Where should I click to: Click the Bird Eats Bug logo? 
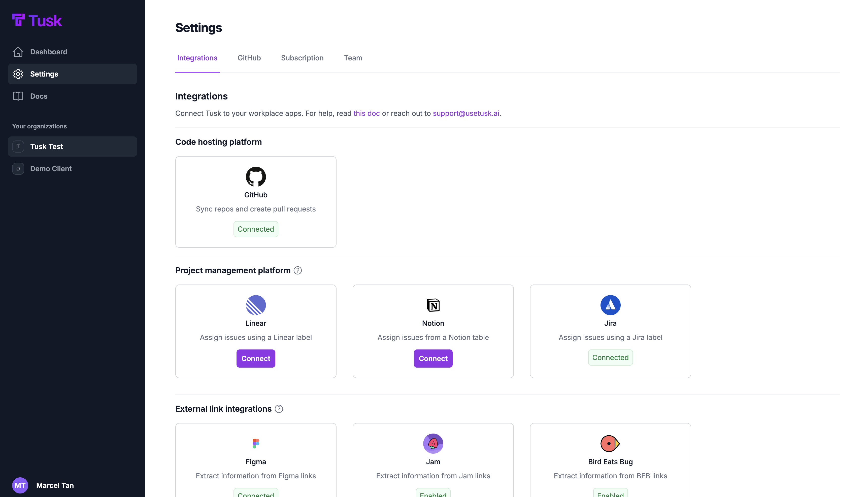[x=610, y=443]
